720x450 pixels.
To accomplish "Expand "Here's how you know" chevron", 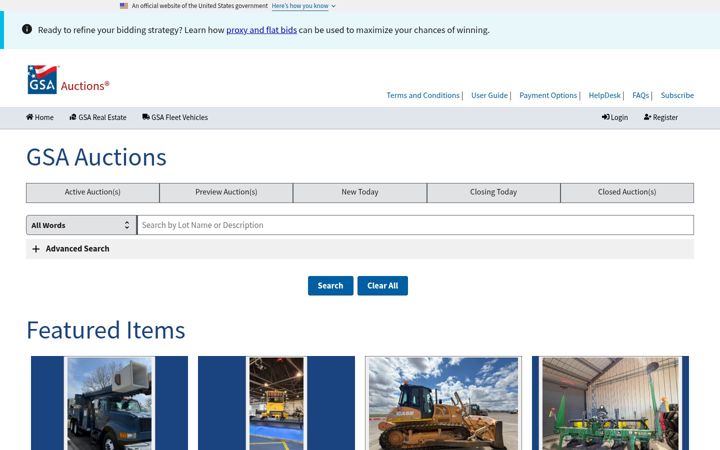I will tap(333, 6).
